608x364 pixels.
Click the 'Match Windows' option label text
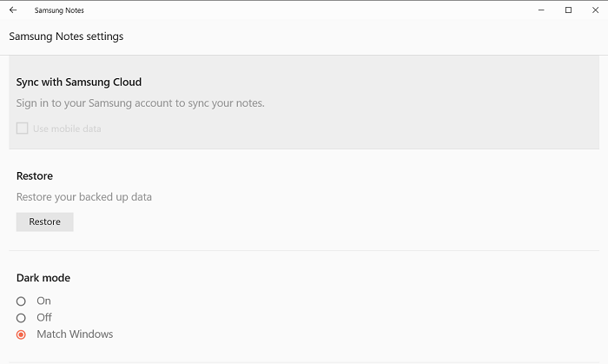75,334
